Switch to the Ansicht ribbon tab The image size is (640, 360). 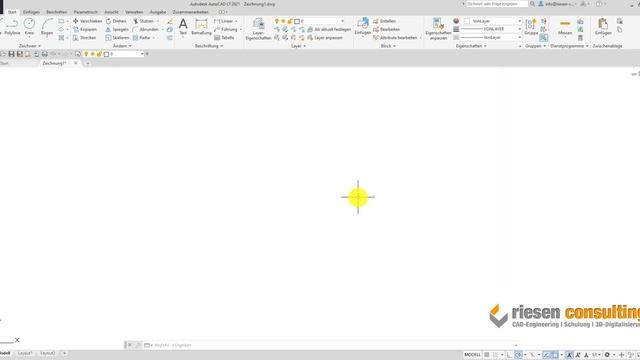[x=111, y=12]
